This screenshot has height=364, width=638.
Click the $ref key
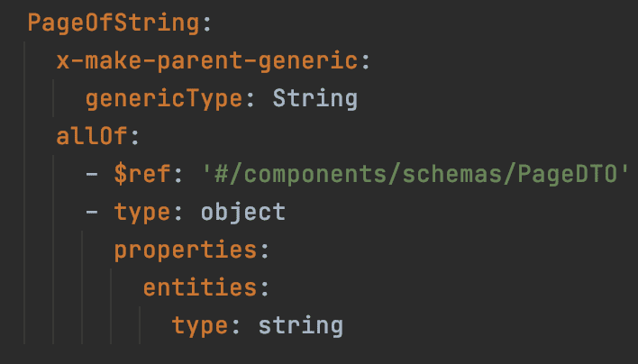pyautogui.click(x=142, y=174)
